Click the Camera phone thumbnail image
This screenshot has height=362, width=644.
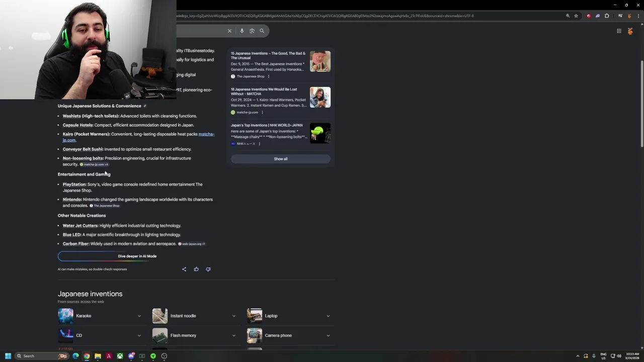(255, 335)
